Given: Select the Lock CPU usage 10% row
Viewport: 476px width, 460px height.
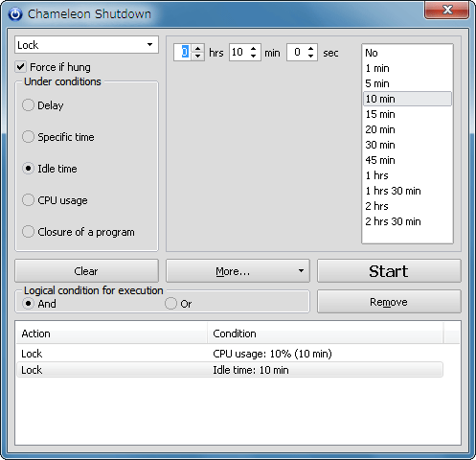Looking at the screenshot, I should pyautogui.click(x=230, y=354).
